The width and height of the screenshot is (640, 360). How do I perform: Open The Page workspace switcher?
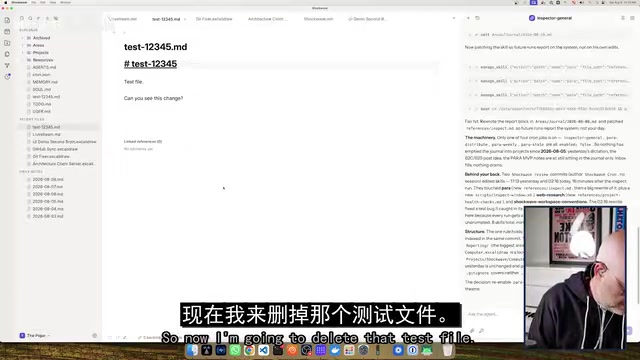point(35,336)
